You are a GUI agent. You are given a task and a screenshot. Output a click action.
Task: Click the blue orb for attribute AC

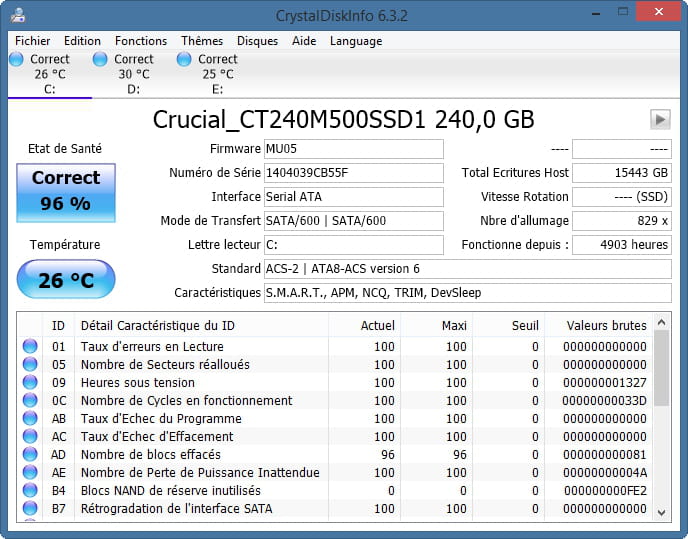[x=30, y=436]
